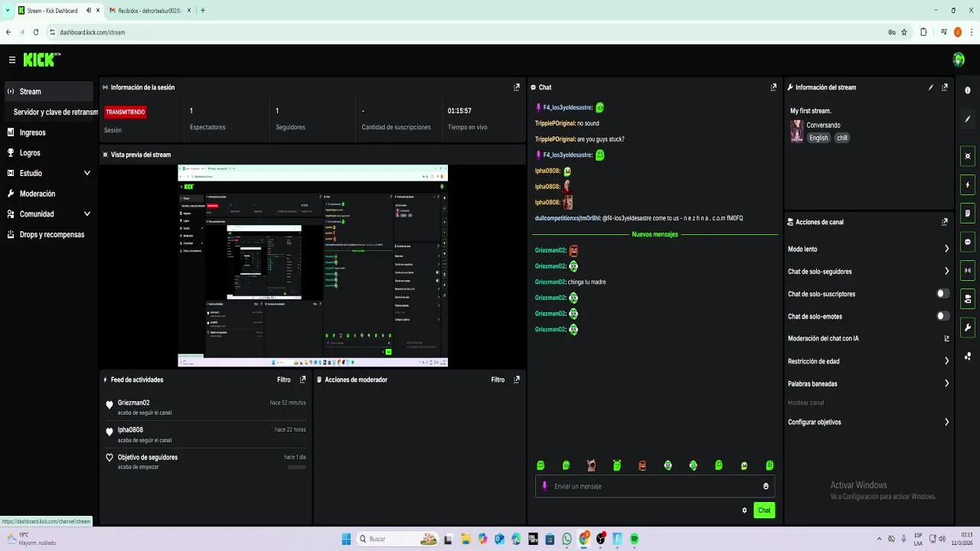Click the document icon in right rail
Viewport: 980px width, 551px height.
(x=968, y=213)
